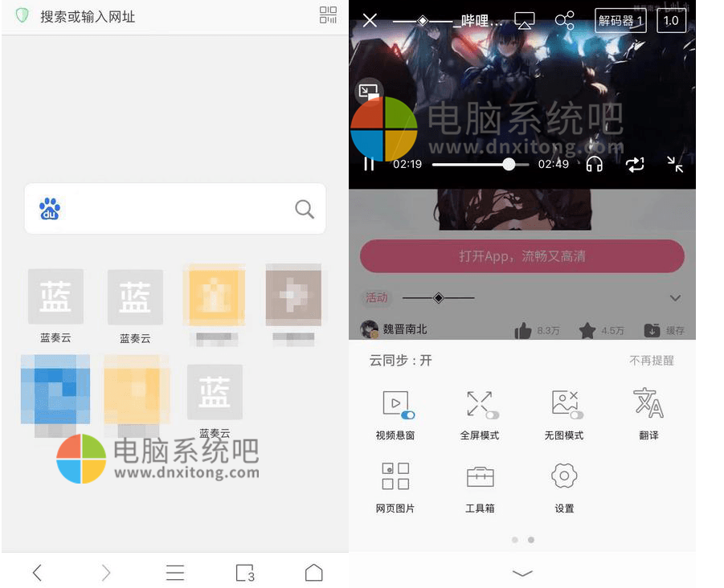
Task: Expand the chevron next to the 活动 banner
Action: click(674, 297)
